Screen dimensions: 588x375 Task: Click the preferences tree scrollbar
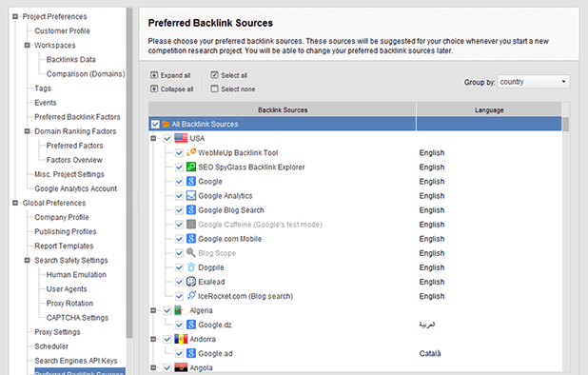(129, 173)
